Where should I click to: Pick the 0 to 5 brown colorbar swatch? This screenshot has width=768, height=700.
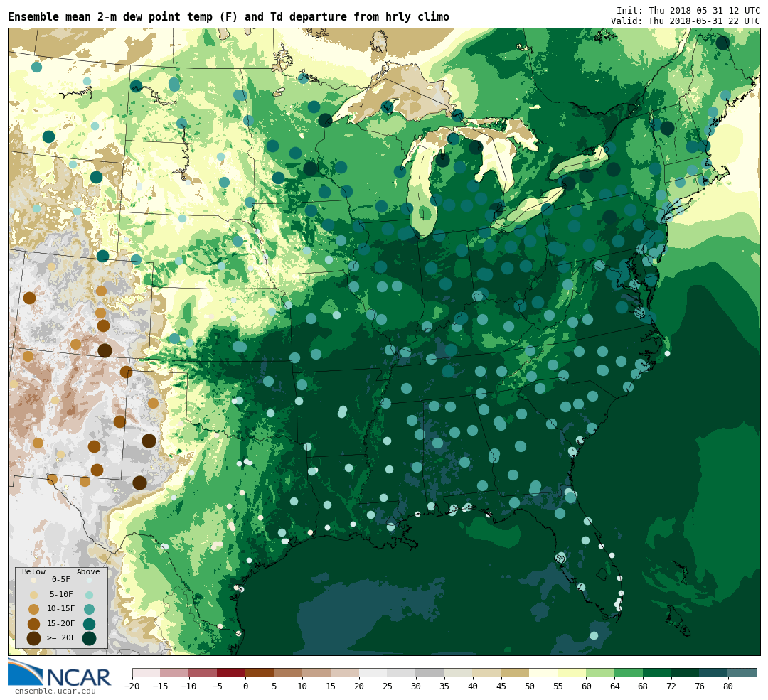pos(260,672)
